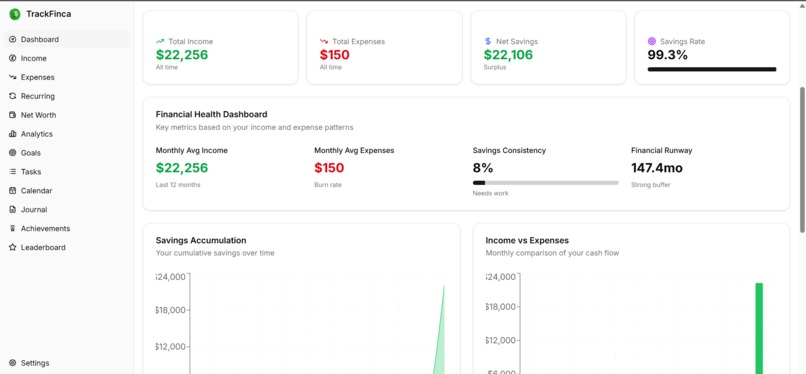
Task: Open the Goals page
Action: (67, 153)
